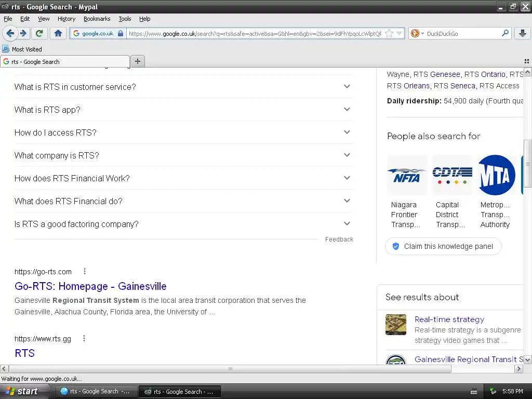This screenshot has width=532, height=399.
Task: Click the vertical scrollbar up arrow
Action: point(528,72)
